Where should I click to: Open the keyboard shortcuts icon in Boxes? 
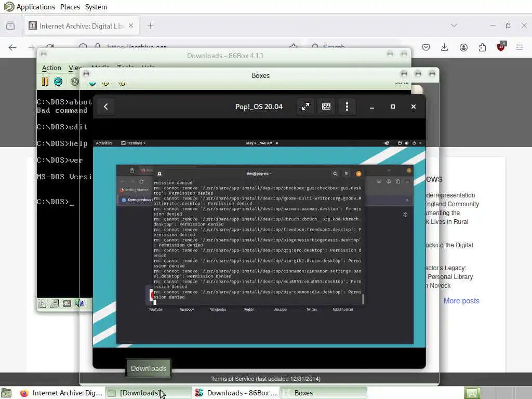click(326, 107)
